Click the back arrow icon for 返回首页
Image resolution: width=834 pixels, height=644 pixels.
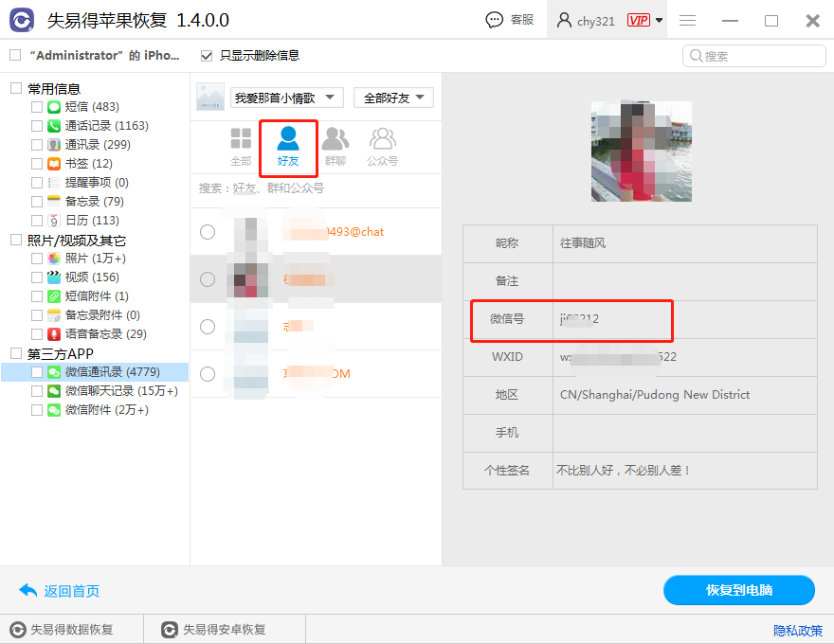point(27,590)
